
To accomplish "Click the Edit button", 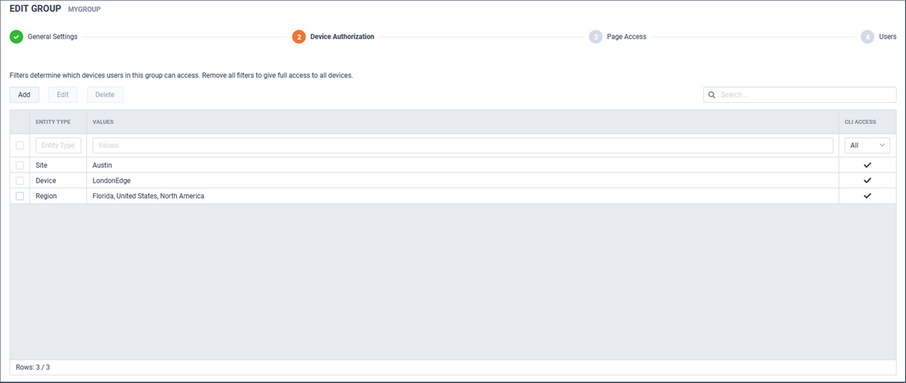I will [x=63, y=95].
